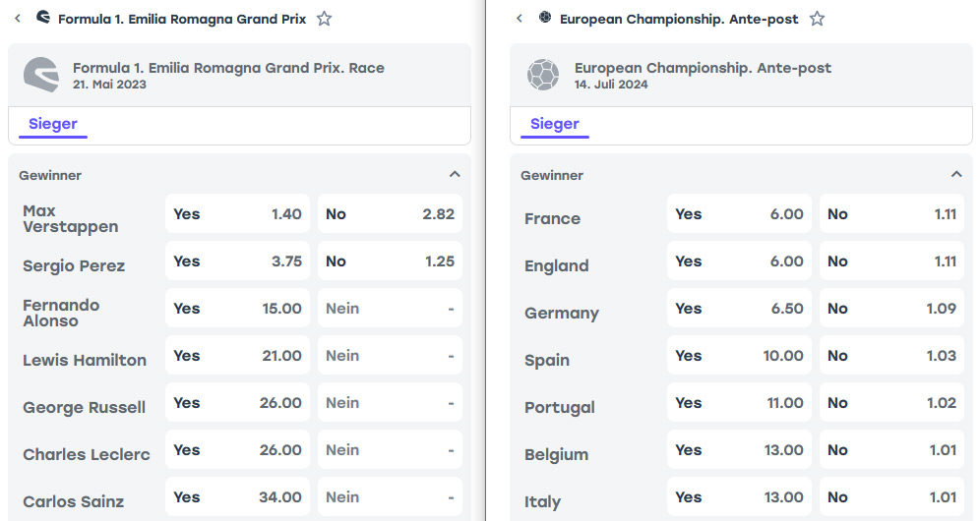The image size is (980, 521).
Task: Click the George Russell driver name
Action: [85, 407]
